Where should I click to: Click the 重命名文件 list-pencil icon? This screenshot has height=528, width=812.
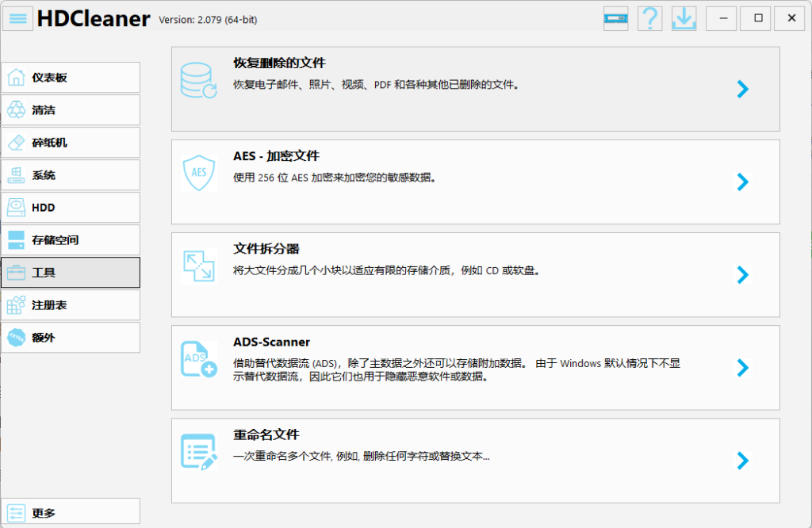tap(198, 452)
